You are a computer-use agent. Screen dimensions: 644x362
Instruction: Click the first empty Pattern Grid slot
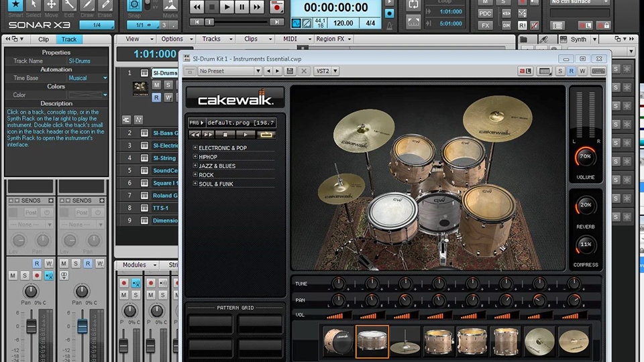pos(211,324)
